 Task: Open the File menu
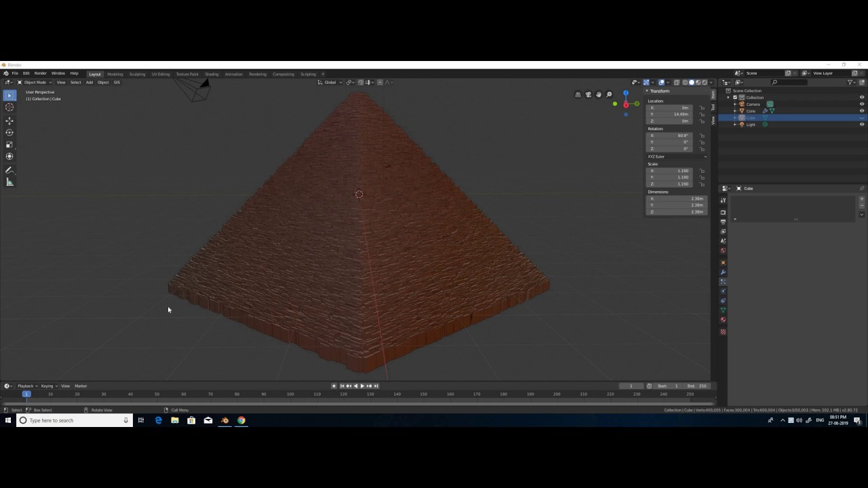point(15,73)
